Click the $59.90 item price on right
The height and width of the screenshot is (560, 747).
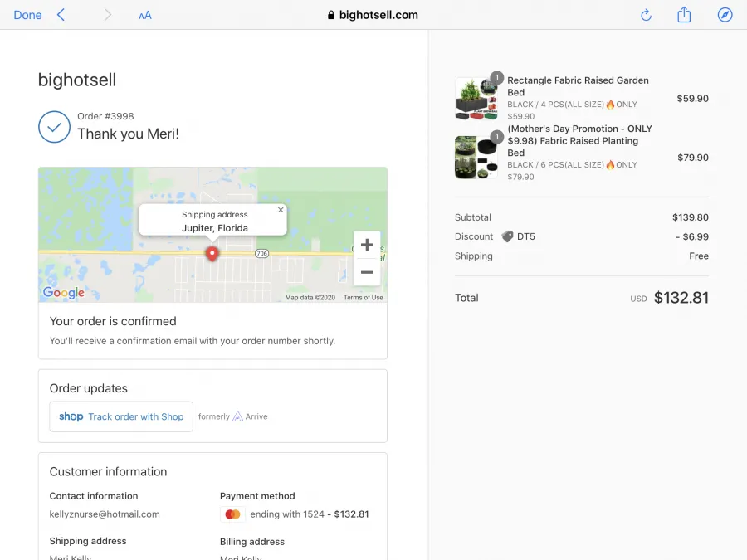(x=693, y=99)
